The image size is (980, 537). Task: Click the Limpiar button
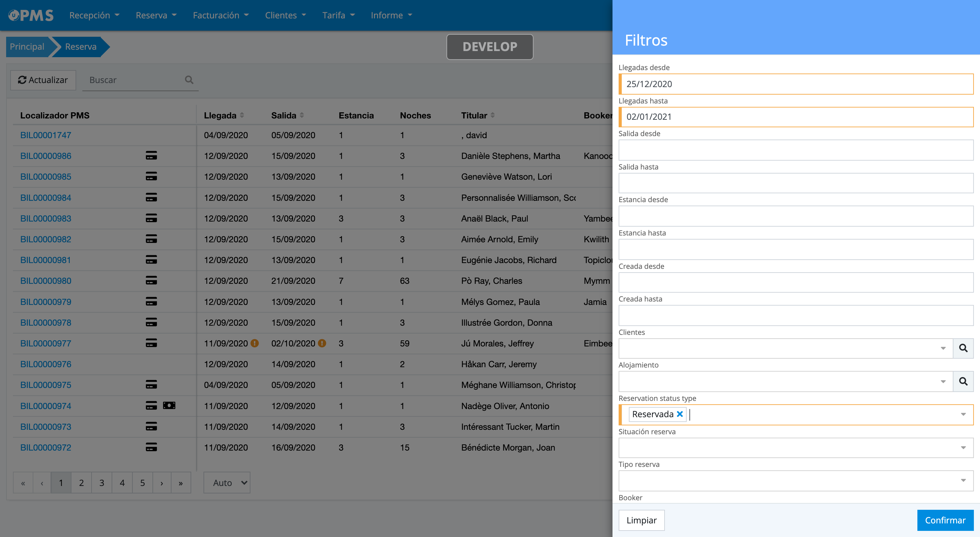click(x=641, y=520)
